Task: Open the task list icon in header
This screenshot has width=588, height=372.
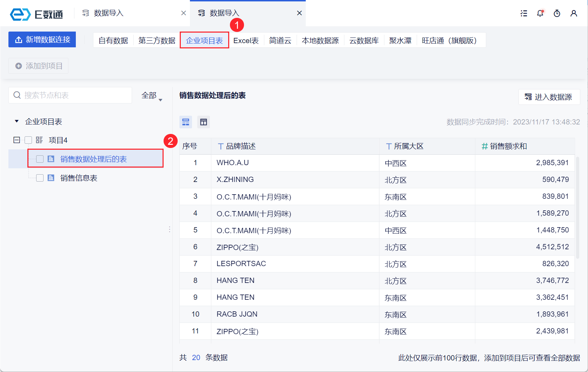Action: [x=524, y=13]
